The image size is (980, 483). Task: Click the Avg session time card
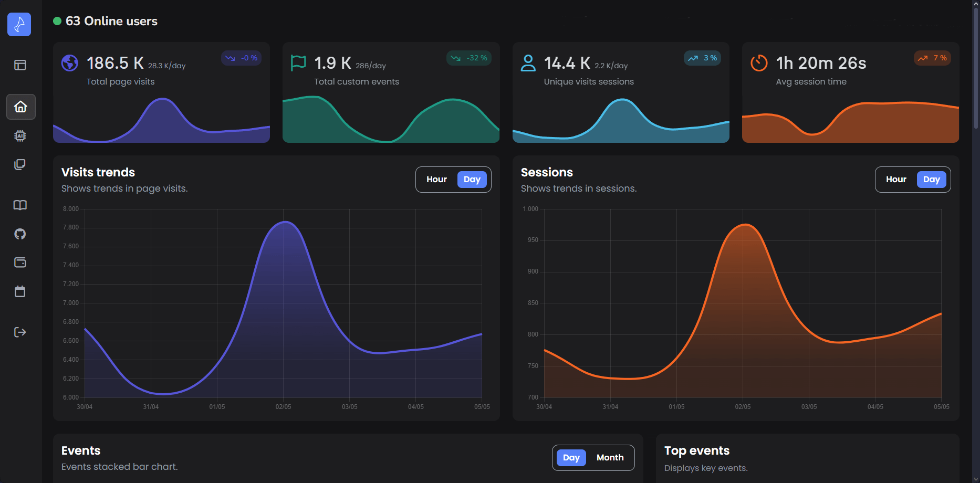tap(850, 92)
